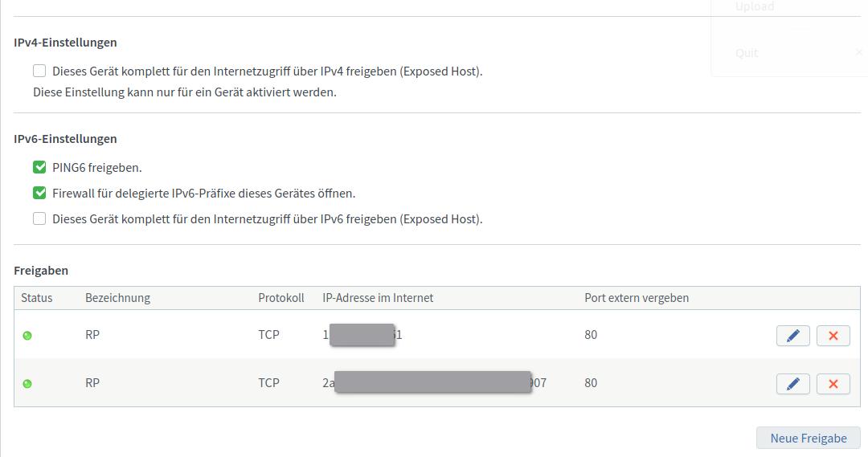Click the 'IP-Adresse im Internet' column header
The width and height of the screenshot is (868, 457).
coord(378,298)
